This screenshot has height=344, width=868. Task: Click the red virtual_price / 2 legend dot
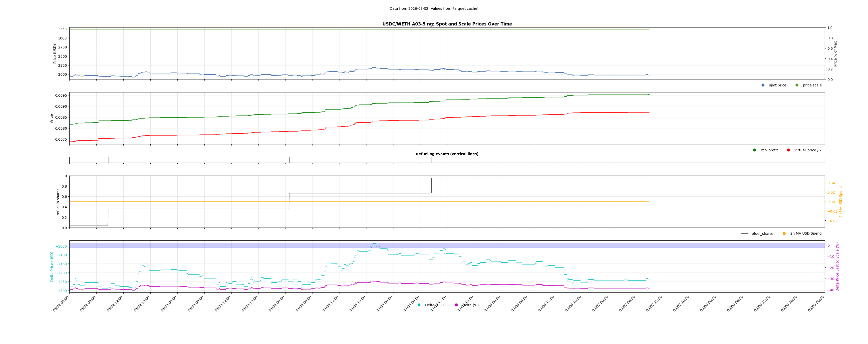click(789, 150)
